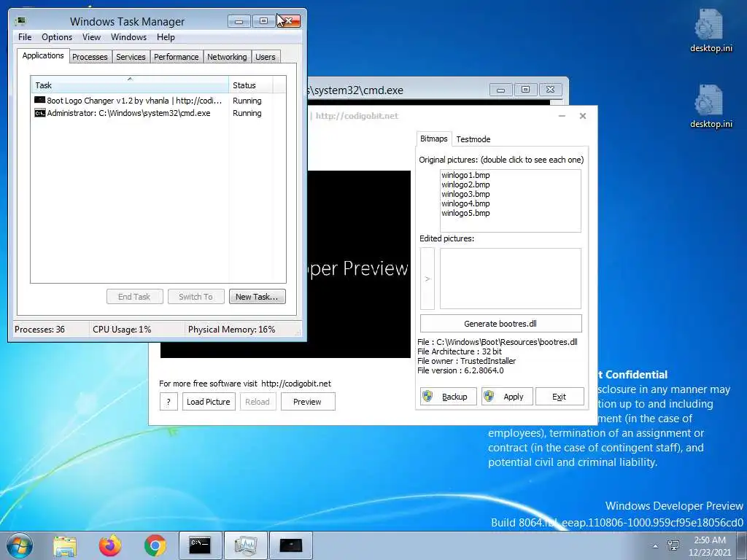Switch to the Services tab

click(x=131, y=57)
